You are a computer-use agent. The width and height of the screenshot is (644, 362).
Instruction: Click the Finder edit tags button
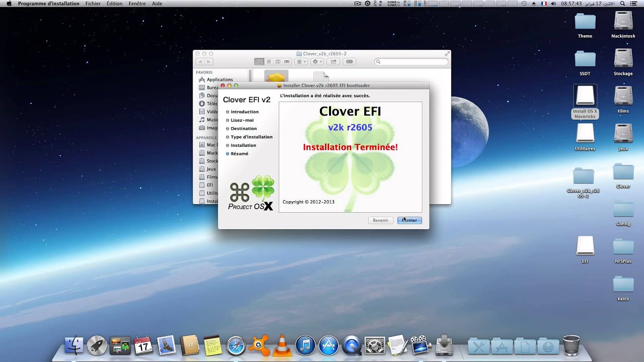tap(349, 61)
